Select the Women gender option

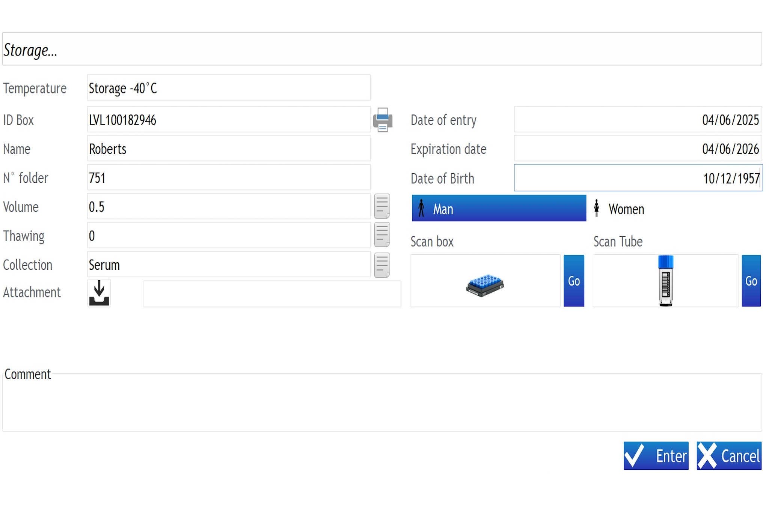(x=625, y=209)
